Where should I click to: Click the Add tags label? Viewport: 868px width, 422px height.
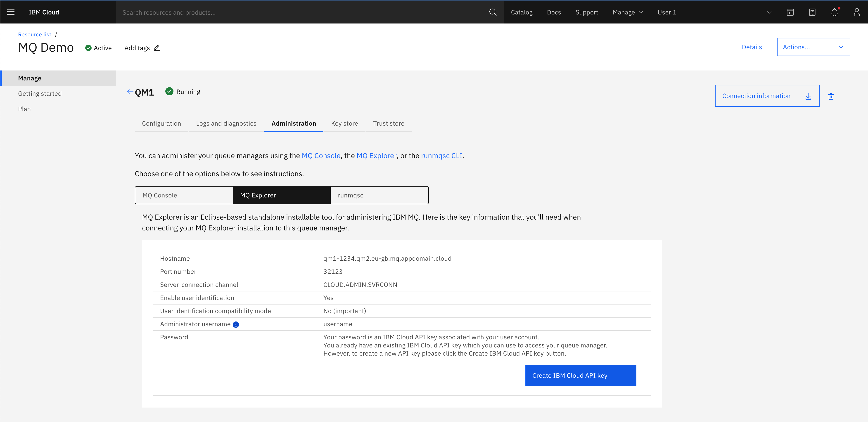137,48
